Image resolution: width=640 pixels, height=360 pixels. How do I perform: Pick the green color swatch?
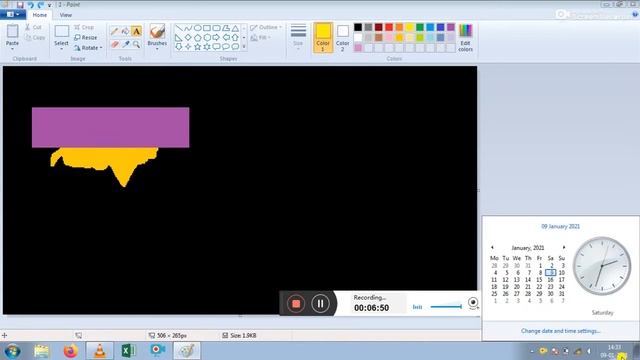(420, 27)
